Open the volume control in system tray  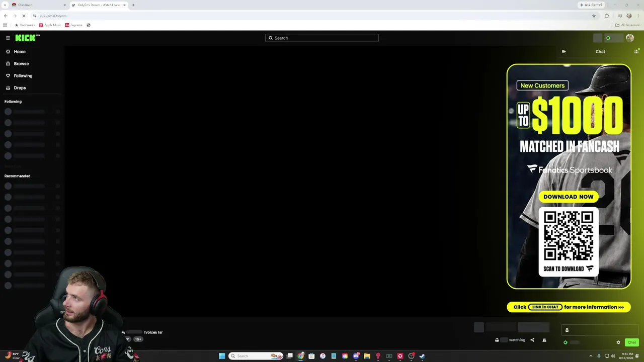coord(613,356)
